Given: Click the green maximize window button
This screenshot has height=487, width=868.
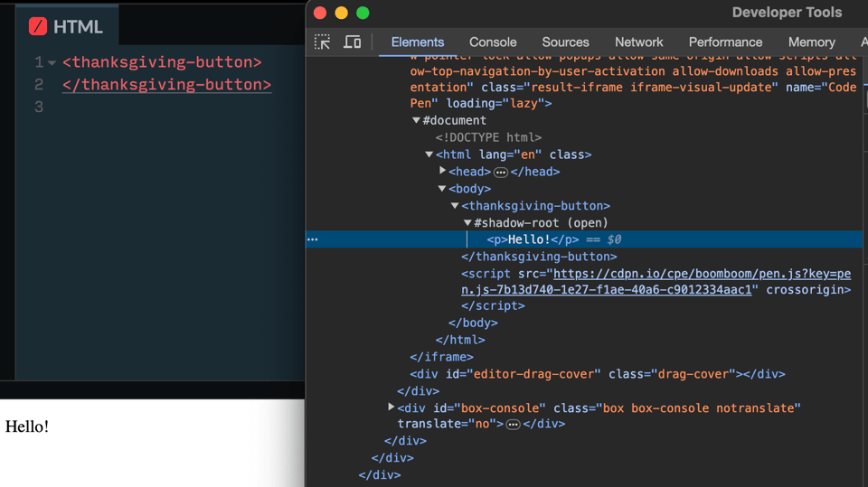Looking at the screenshot, I should pyautogui.click(x=363, y=13).
